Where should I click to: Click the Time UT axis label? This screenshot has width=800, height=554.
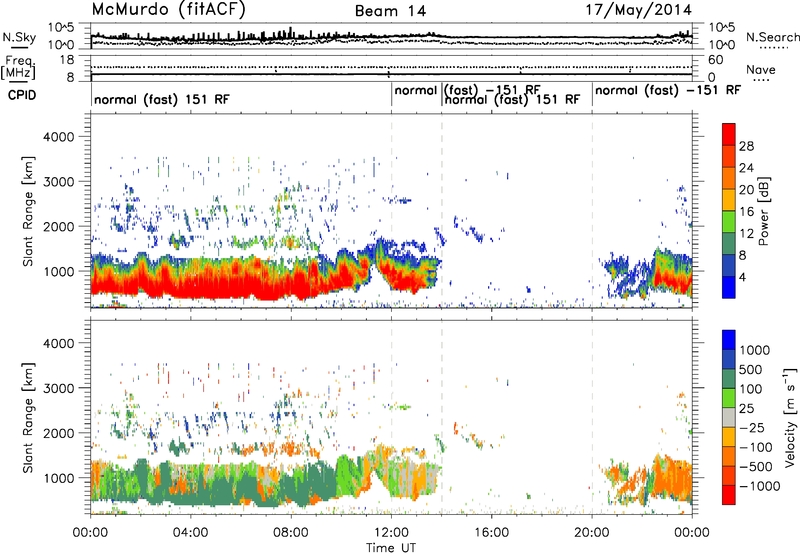pos(391,547)
